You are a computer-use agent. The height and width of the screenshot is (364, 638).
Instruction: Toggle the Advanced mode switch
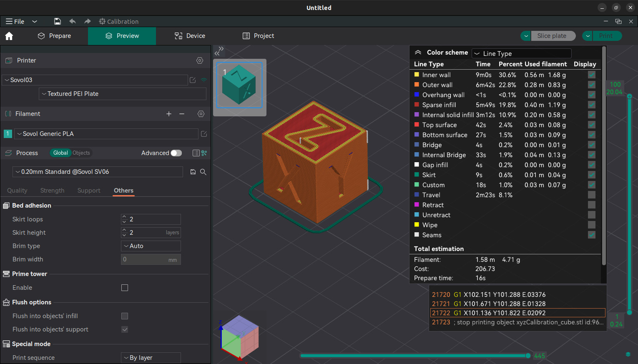176,153
